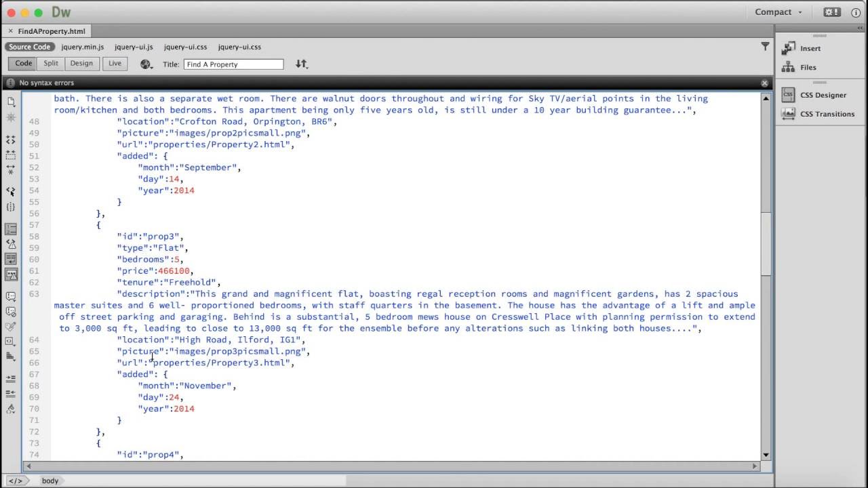Image resolution: width=868 pixels, height=488 pixels.
Task: Open the Sync Settings icon in title bar
Action: coord(832,12)
